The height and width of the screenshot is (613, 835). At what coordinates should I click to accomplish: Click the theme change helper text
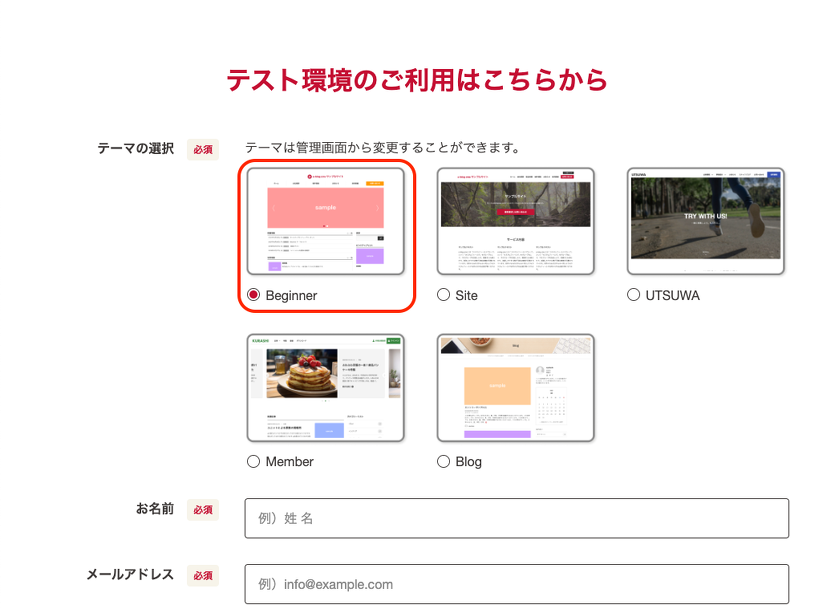pos(382,148)
